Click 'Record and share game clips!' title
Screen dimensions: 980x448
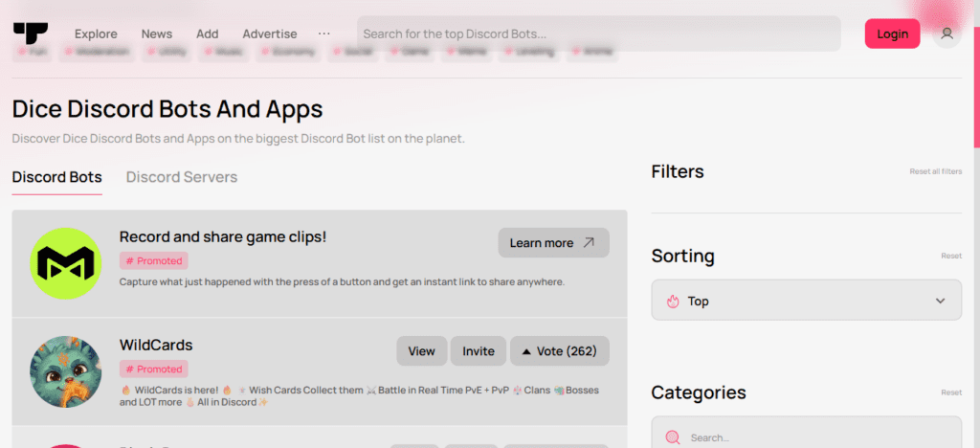click(x=223, y=237)
